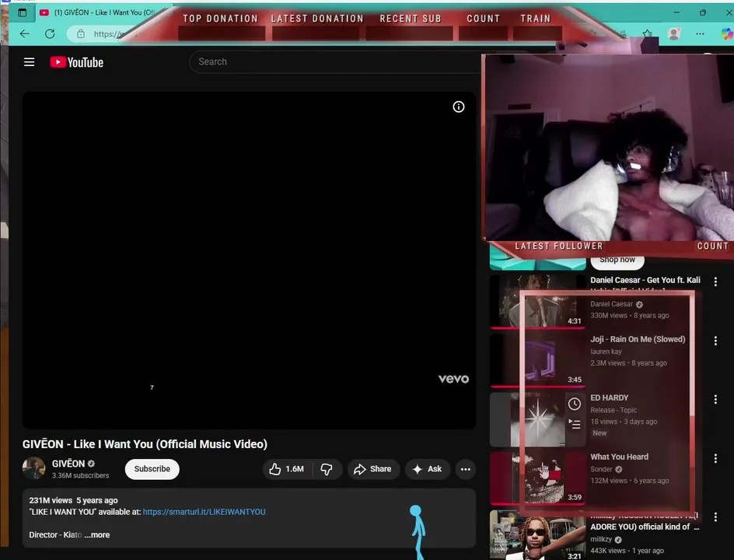Click the video title heading text
This screenshot has height=560, width=734.
145,444
